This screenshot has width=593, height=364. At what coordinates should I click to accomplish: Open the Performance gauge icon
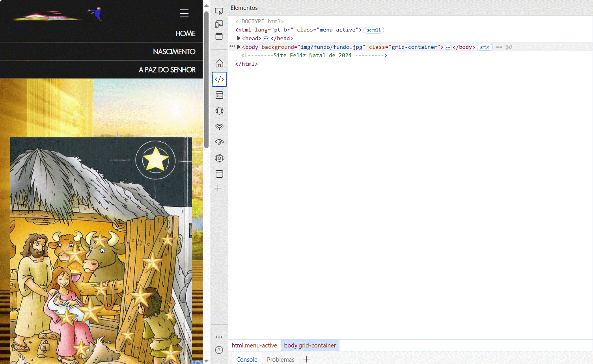click(219, 142)
